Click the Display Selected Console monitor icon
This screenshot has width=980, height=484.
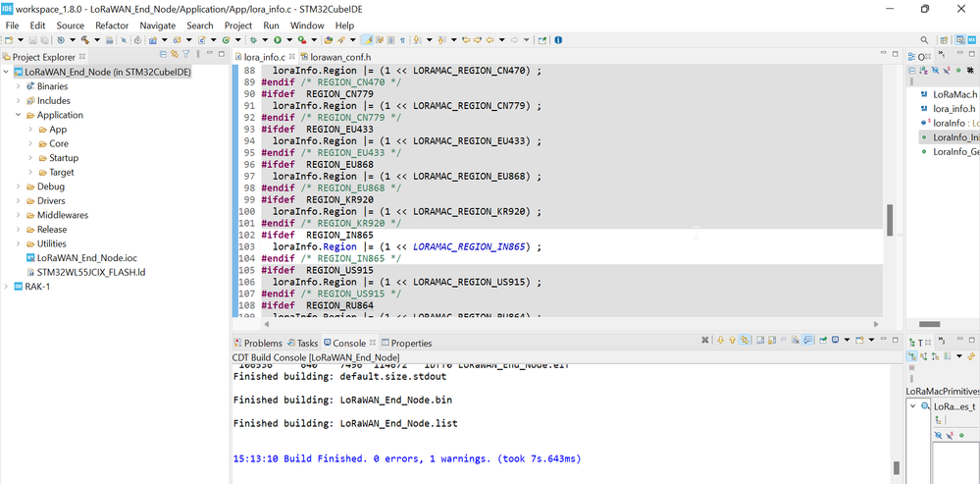pos(835,341)
